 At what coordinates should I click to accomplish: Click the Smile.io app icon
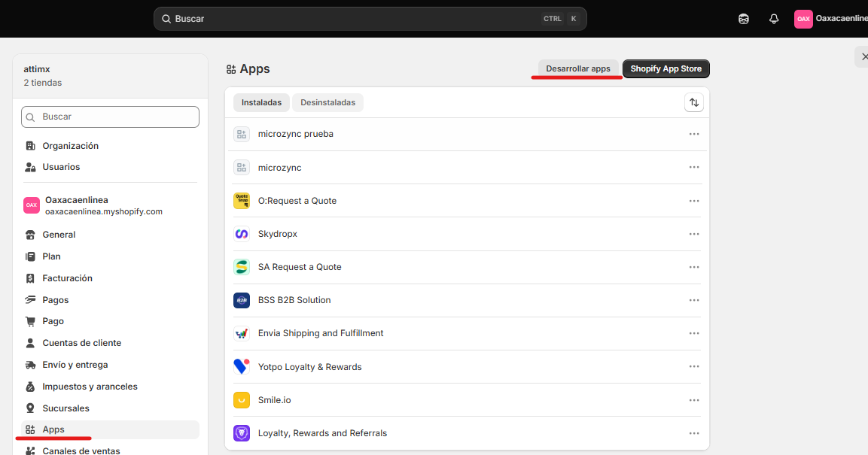point(242,399)
